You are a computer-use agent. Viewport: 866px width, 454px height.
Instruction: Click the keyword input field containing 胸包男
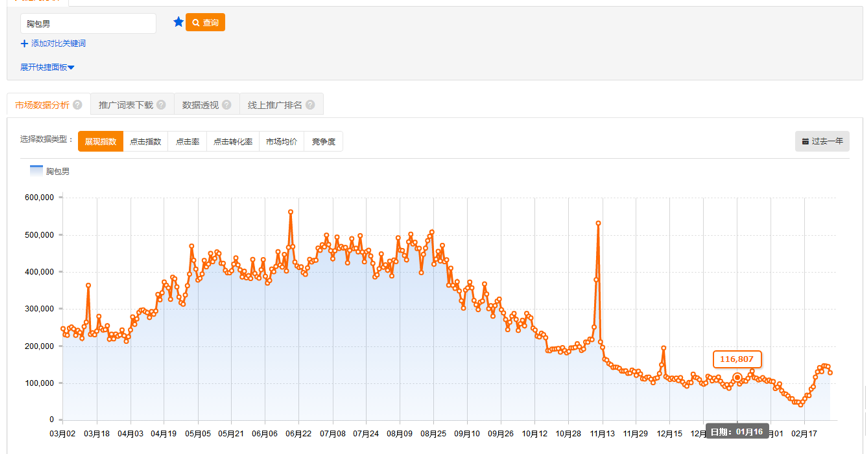[88, 23]
